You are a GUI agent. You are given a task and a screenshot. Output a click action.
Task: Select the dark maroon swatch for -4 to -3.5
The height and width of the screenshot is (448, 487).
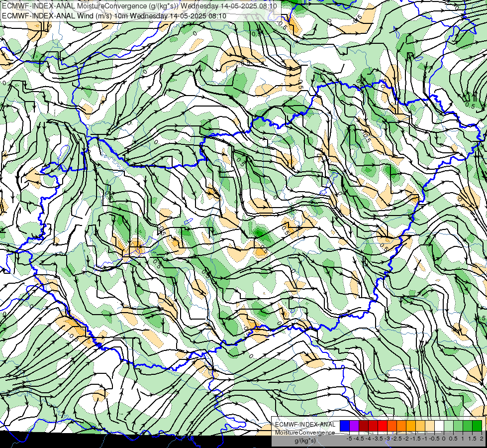[x=364, y=426]
